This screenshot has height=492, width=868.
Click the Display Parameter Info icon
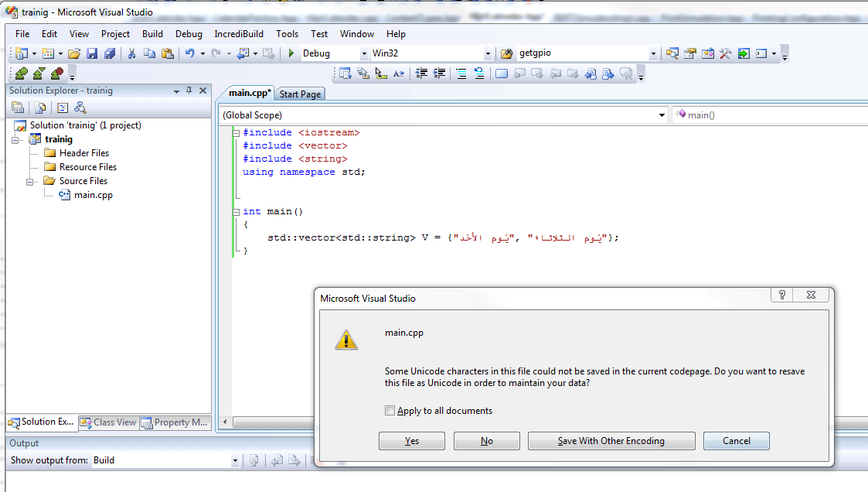click(363, 73)
